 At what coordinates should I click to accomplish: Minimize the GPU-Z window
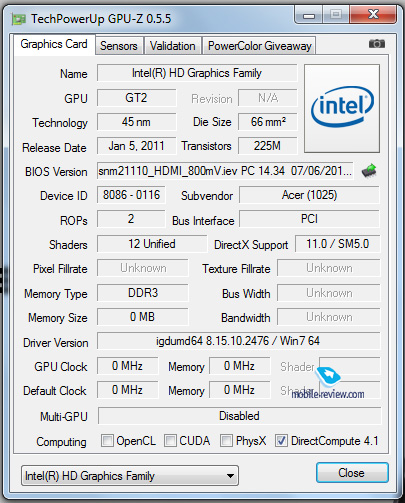pos(309,15)
